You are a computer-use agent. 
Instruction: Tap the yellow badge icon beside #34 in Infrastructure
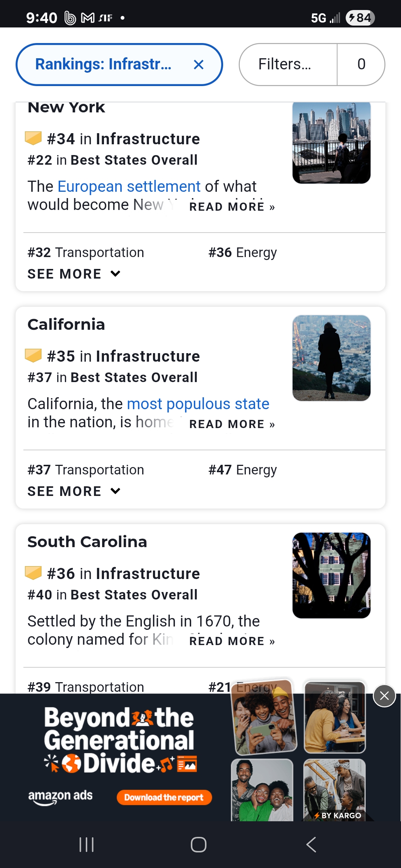pos(33,138)
